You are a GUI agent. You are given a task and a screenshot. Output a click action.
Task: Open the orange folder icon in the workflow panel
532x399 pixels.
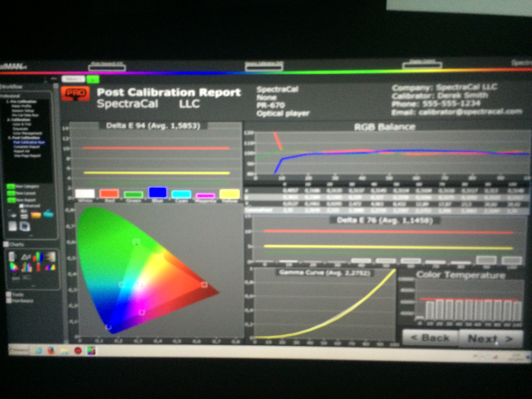36,214
